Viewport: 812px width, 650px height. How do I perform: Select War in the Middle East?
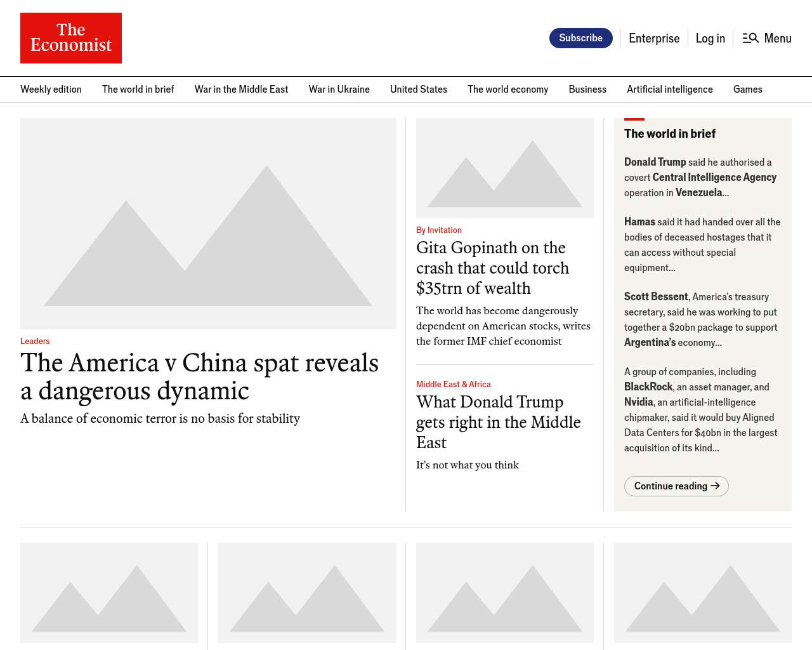pyautogui.click(x=241, y=90)
